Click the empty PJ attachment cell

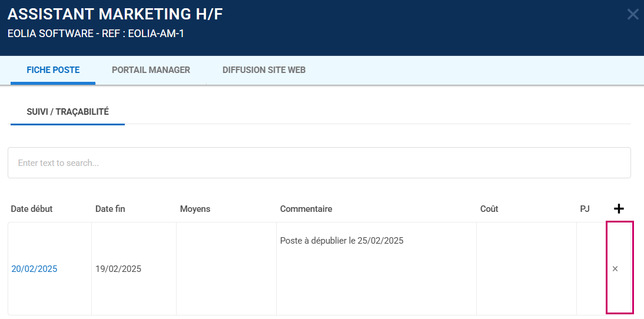click(x=590, y=269)
